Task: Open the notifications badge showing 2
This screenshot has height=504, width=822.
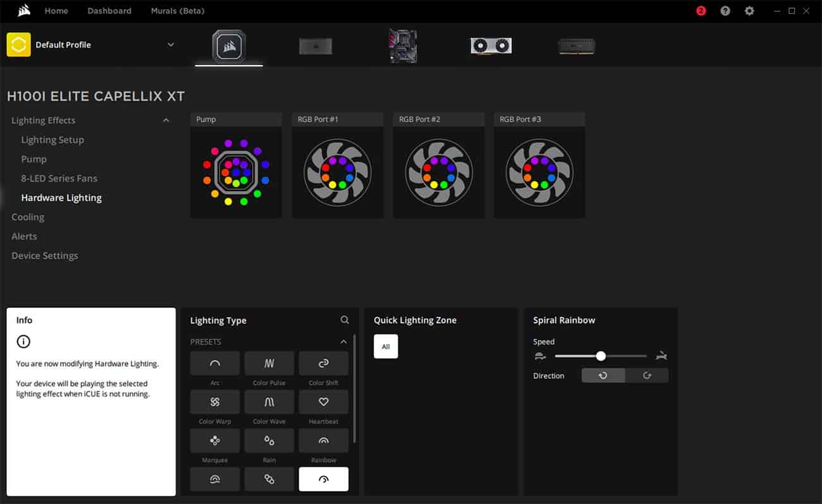Action: [x=701, y=11]
